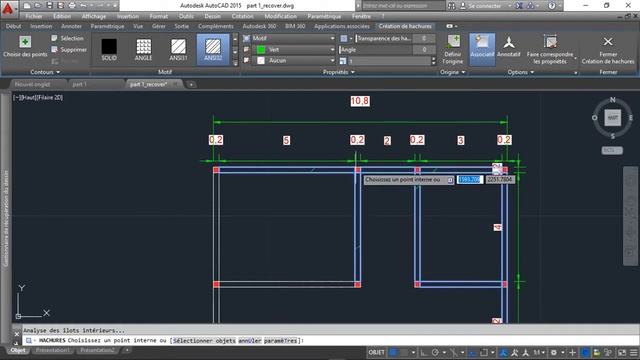The height and width of the screenshot is (360, 640).
Task: Click the Save icon in quick access toolbar
Action: pyautogui.click(x=49, y=6)
